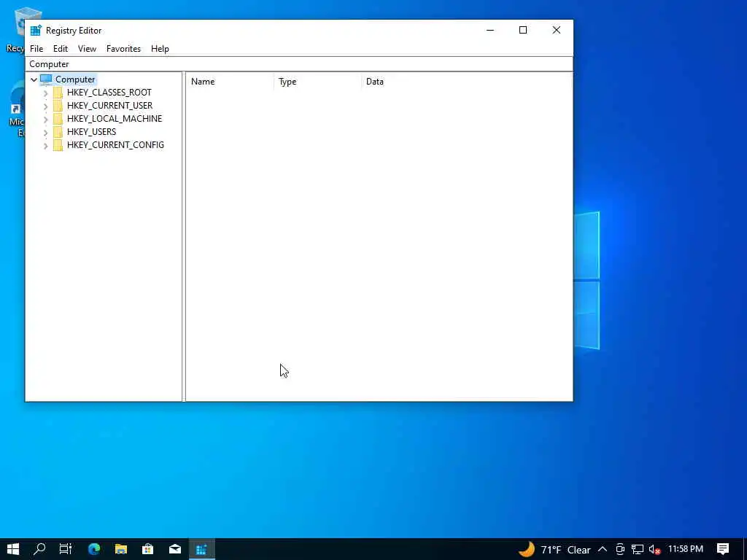Expand the HKEY_USERS key
Image resolution: width=747 pixels, height=560 pixels.
point(46,133)
